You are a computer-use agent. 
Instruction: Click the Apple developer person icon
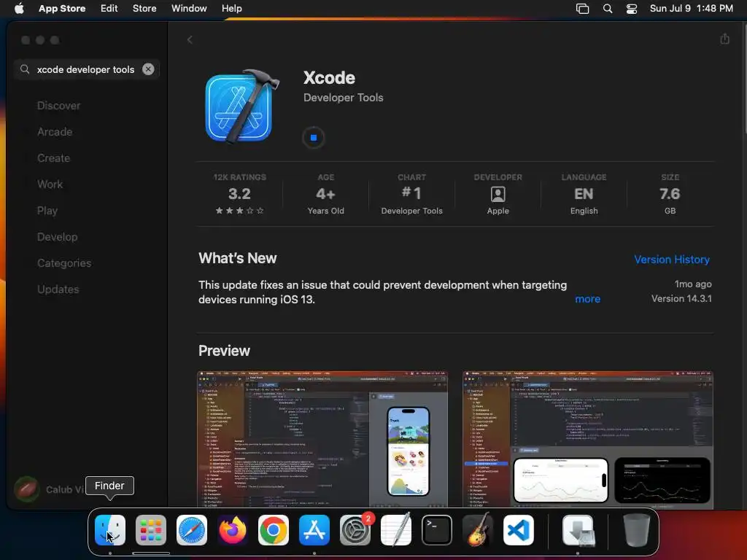coord(498,194)
